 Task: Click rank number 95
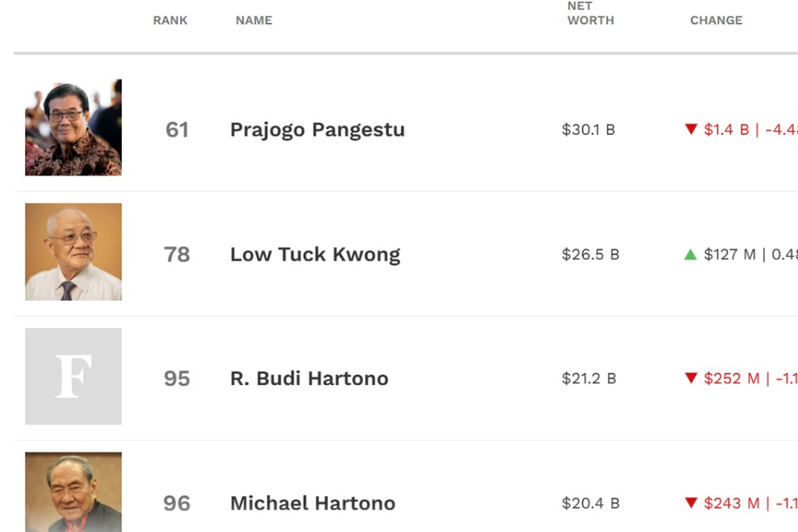click(177, 379)
